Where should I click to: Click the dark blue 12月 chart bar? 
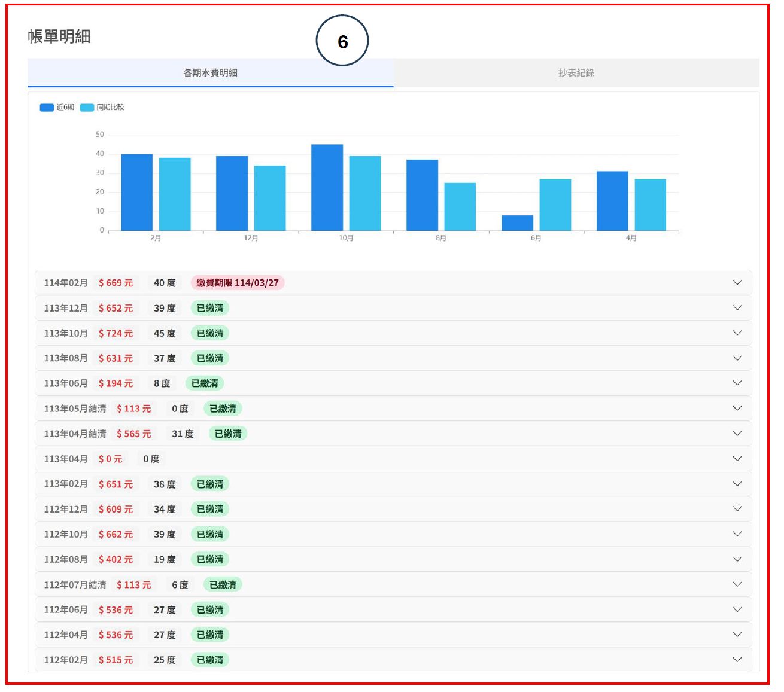click(232, 194)
